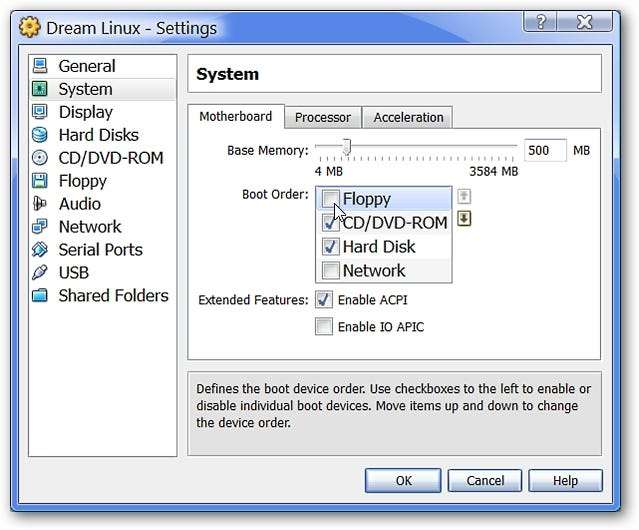Click the Extended Features label

253,300
